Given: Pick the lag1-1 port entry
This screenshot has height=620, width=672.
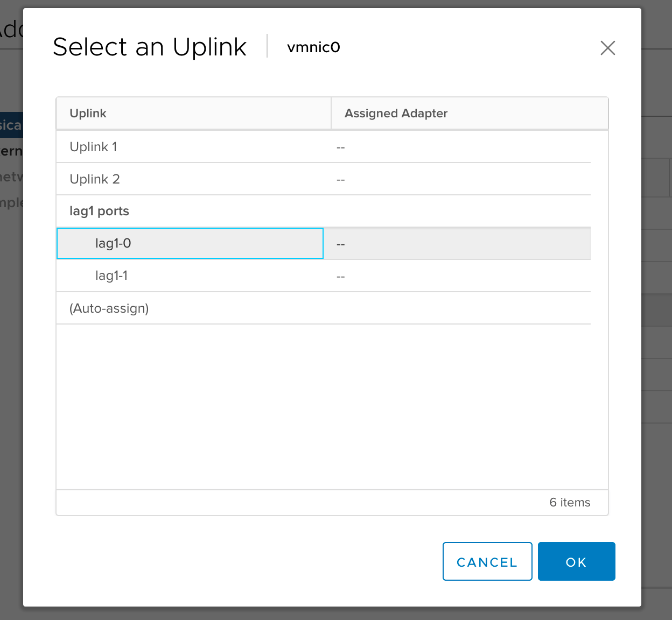Looking at the screenshot, I should tap(111, 276).
